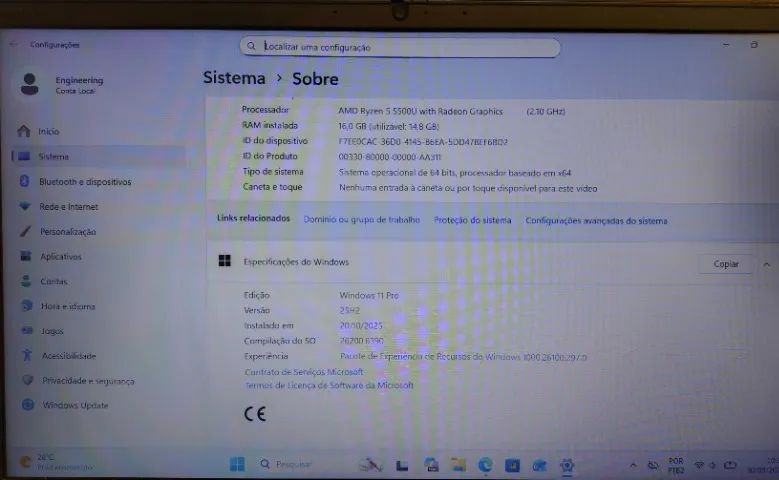Viewport: 779px width, 480px height.
Task: Click the Engineering account avatar
Action: (30, 84)
